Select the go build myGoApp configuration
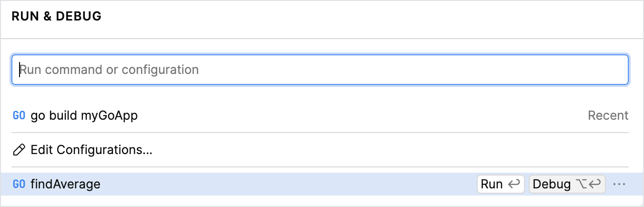The width and height of the screenshot is (644, 207). (84, 115)
